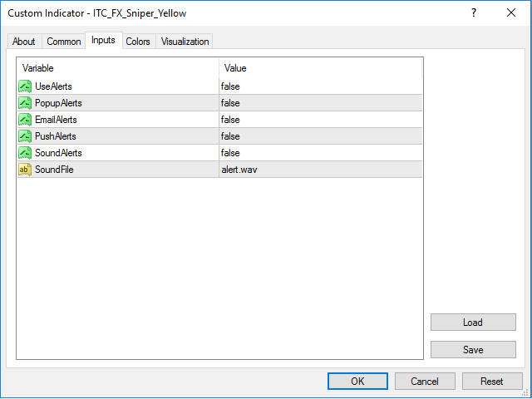
Task: Cancel the indicator dialog
Action: pyautogui.click(x=425, y=382)
